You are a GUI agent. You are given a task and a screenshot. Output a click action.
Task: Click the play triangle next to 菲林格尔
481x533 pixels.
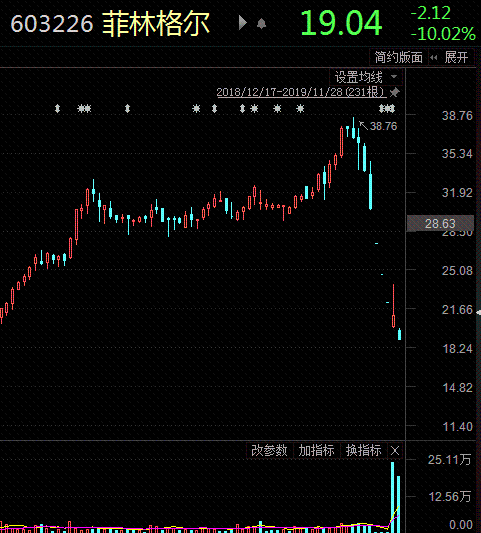242,23
